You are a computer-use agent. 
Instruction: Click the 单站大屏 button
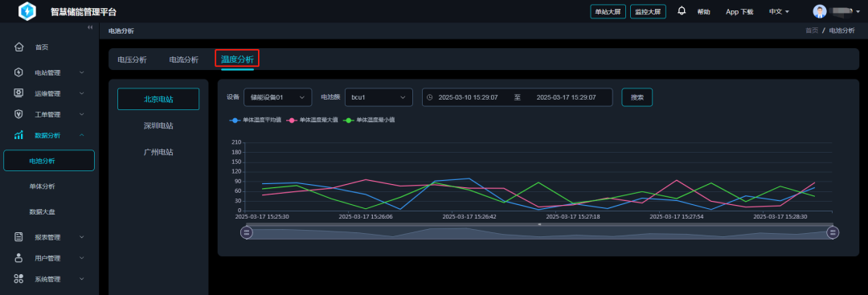click(x=608, y=11)
